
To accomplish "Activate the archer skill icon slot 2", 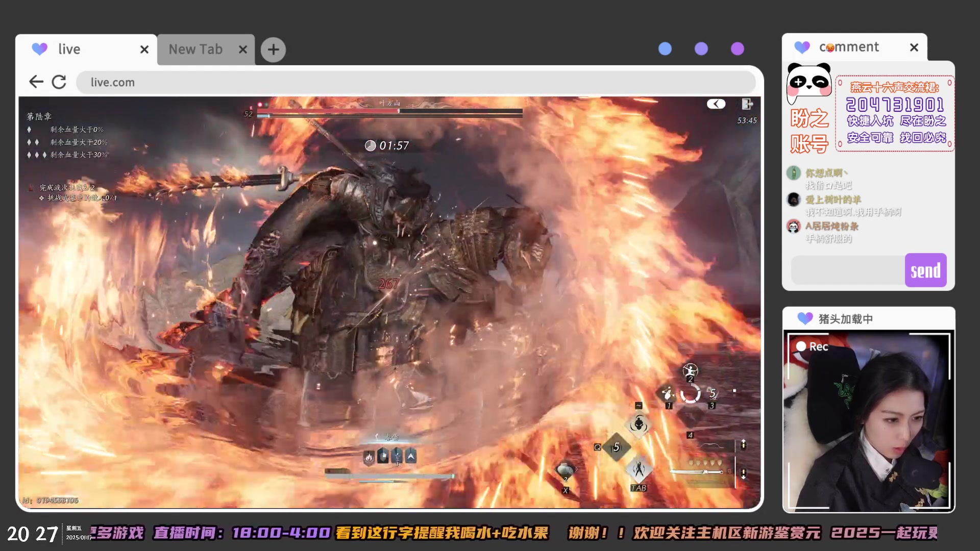I will tap(690, 371).
